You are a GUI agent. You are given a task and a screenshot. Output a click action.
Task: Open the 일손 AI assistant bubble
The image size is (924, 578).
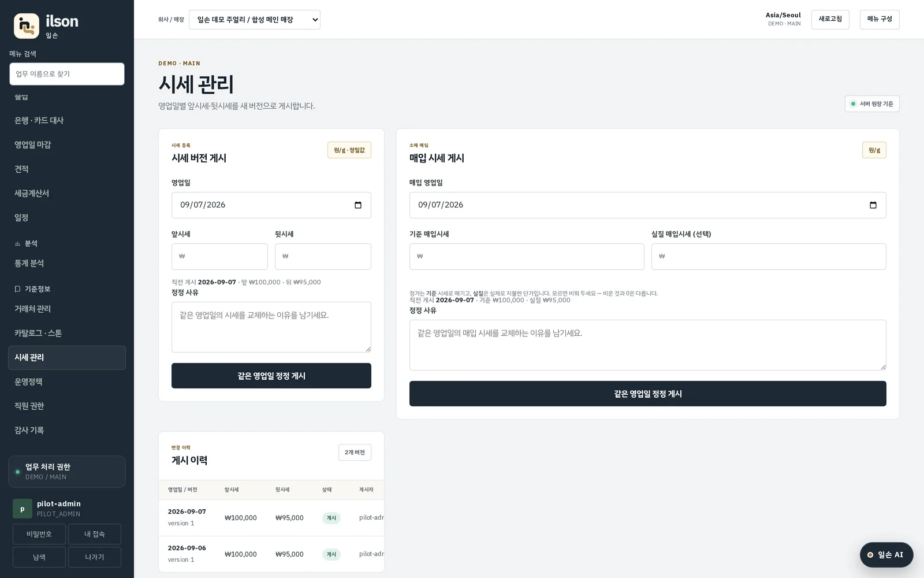coord(886,555)
